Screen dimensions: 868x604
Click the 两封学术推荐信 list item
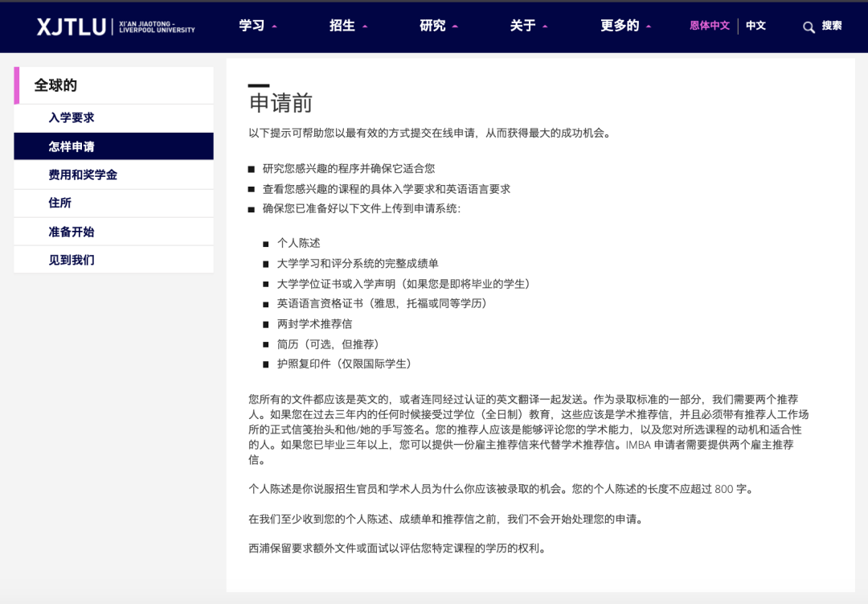tap(314, 323)
